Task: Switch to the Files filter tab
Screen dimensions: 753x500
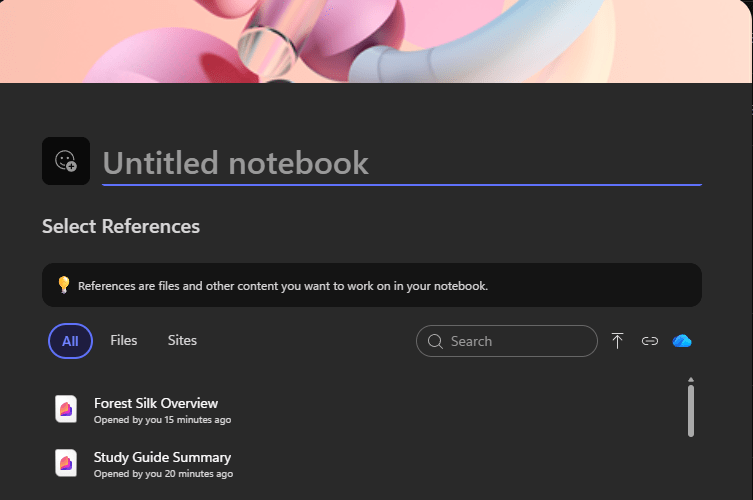Action: (123, 341)
